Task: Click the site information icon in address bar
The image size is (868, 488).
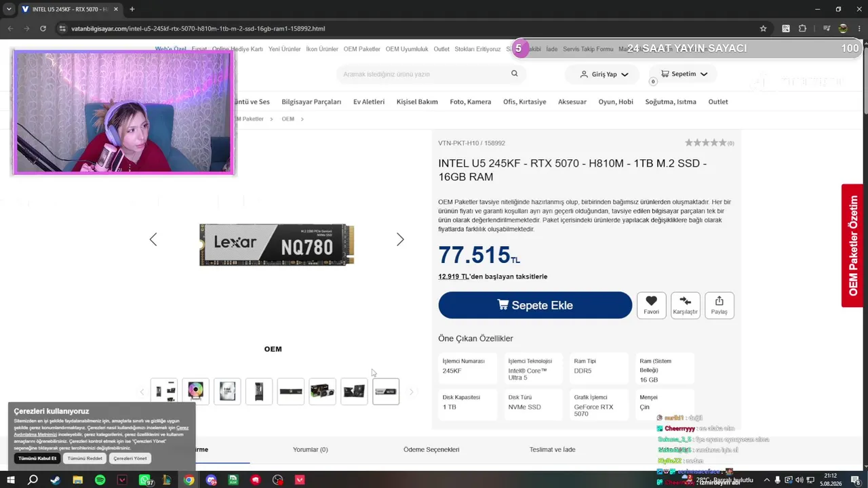Action: point(62,28)
